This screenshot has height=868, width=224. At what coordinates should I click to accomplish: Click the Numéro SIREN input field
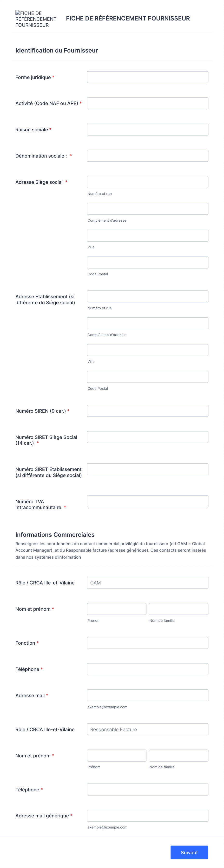coord(147,411)
